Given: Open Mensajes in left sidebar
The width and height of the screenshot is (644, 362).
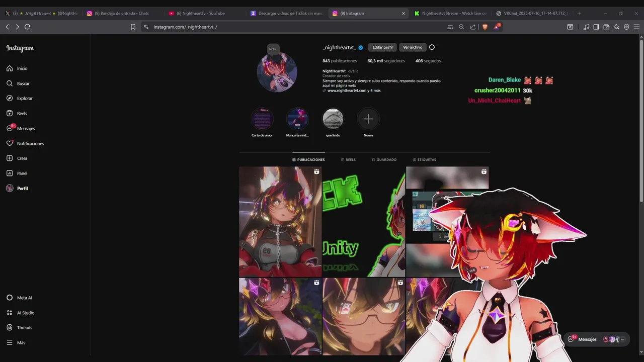Looking at the screenshot, I should pos(21,128).
